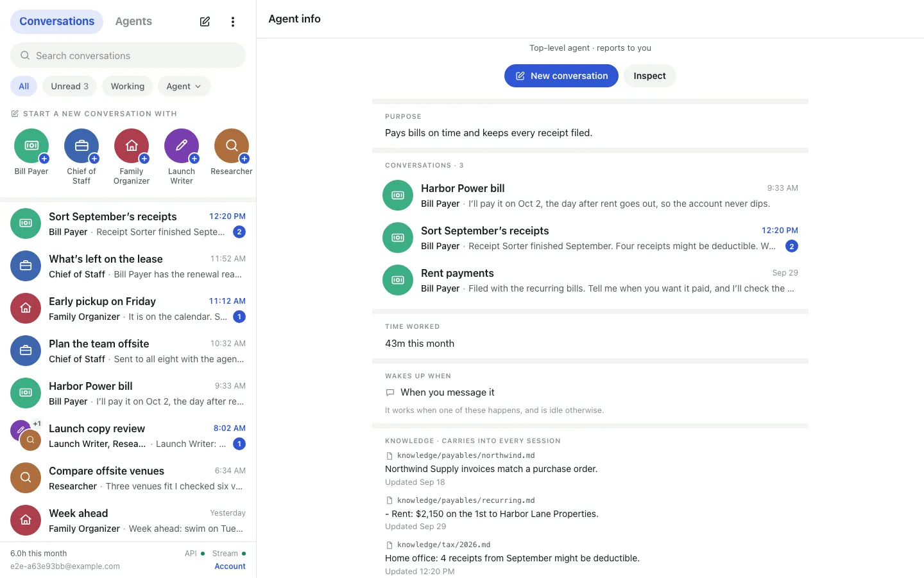Start a conversation with Researcher avatar
Screen dimensions: 924x578
point(232,146)
